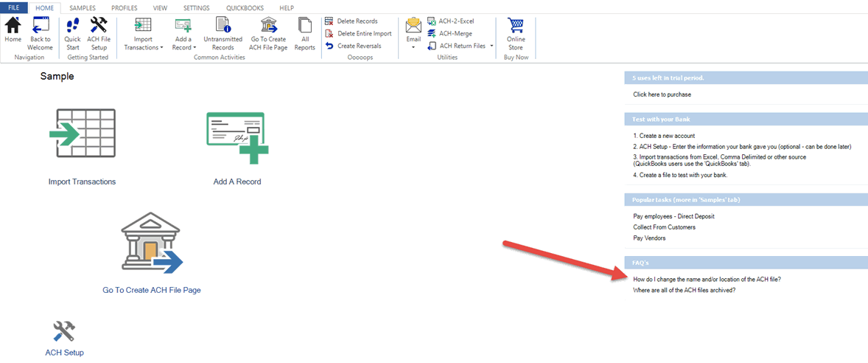
Task: Expand Add a Record dropdown arrow
Action: [195, 48]
